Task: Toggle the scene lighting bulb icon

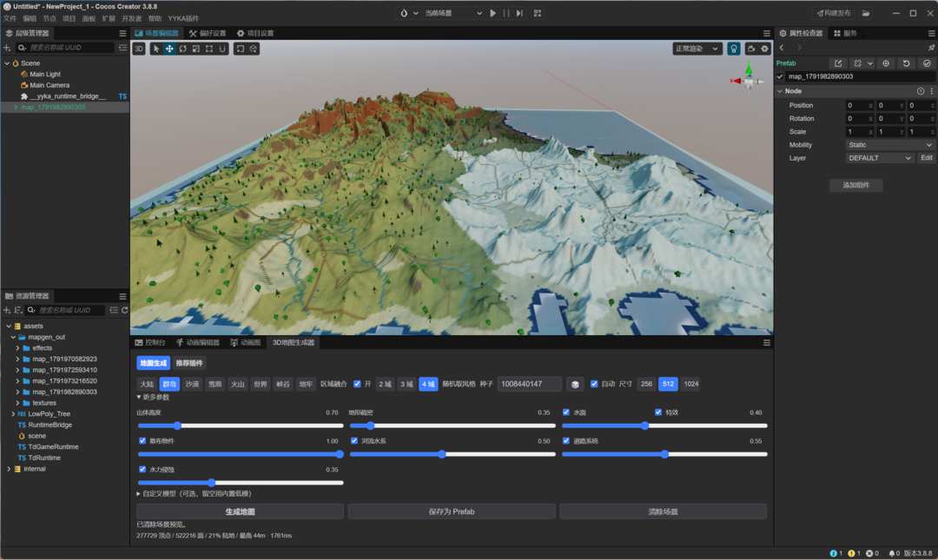Action: [x=733, y=49]
